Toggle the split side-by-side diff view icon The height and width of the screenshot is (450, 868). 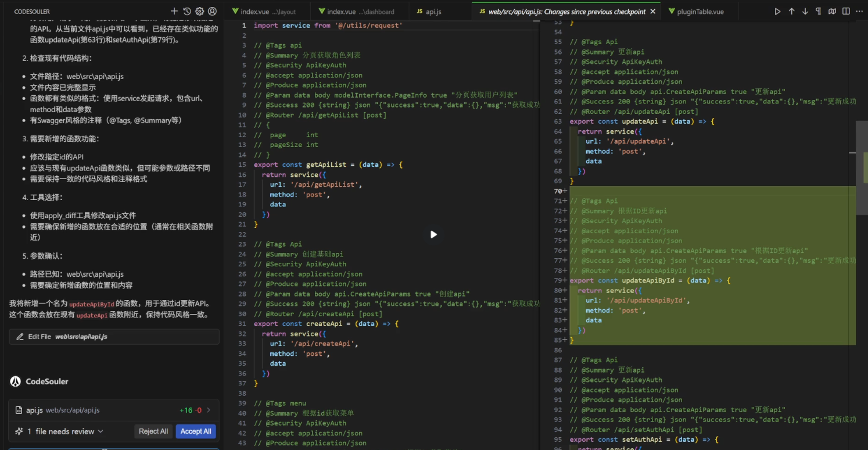tap(847, 12)
